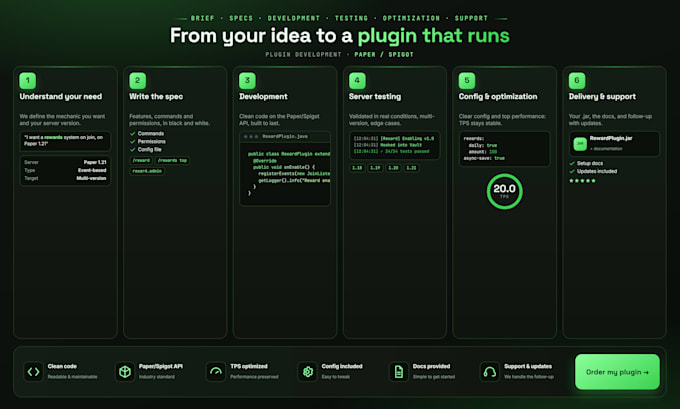Image resolution: width=680 pixels, height=409 pixels.
Task: Click the Commands checkmark in spec card
Action: [x=133, y=134]
